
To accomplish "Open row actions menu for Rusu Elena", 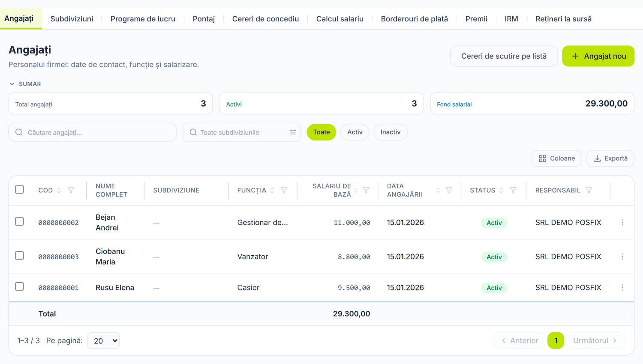I will 622,287.
